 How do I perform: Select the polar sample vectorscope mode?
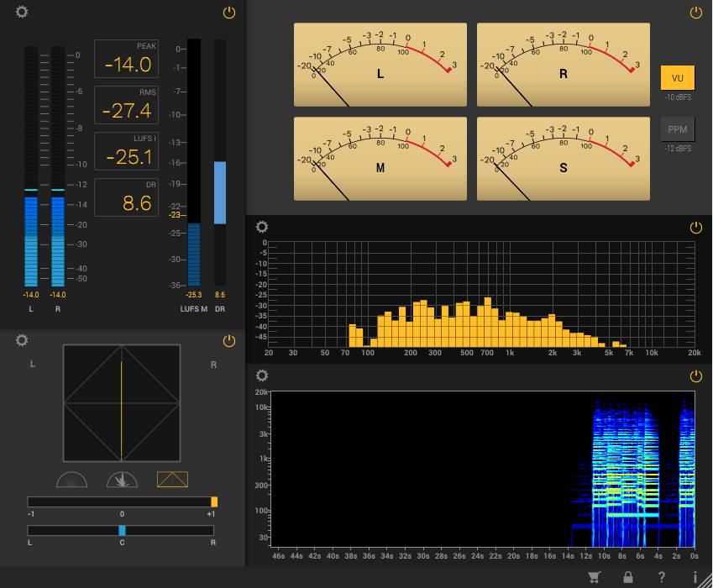click(x=71, y=480)
